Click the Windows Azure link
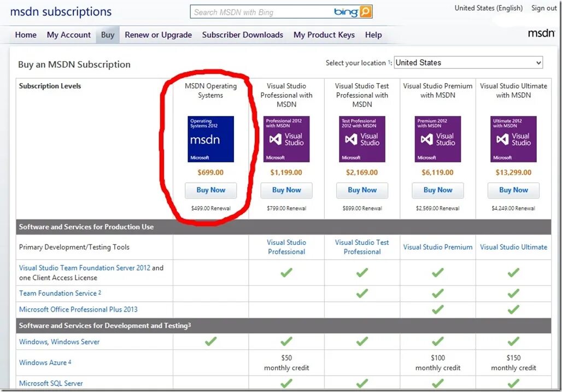 [x=42, y=362]
